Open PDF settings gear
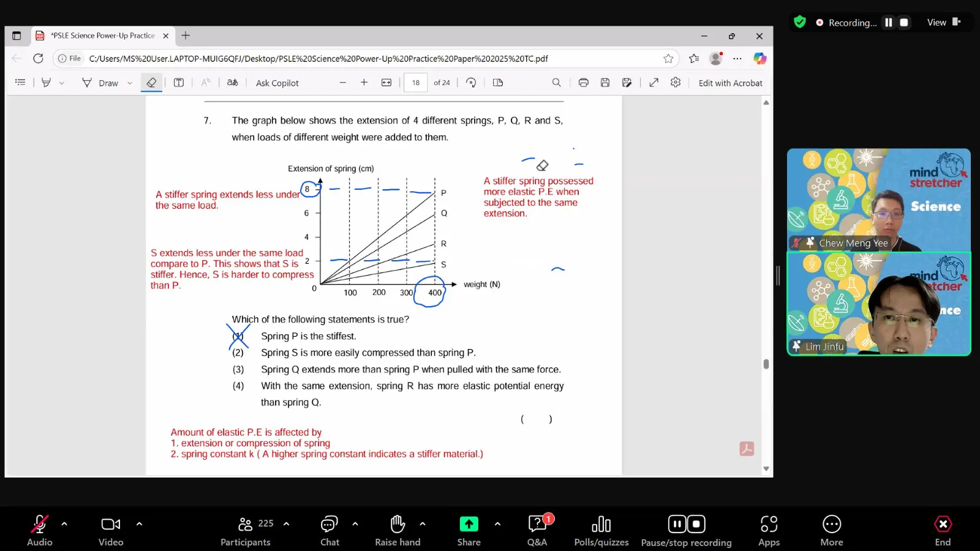 (x=675, y=83)
